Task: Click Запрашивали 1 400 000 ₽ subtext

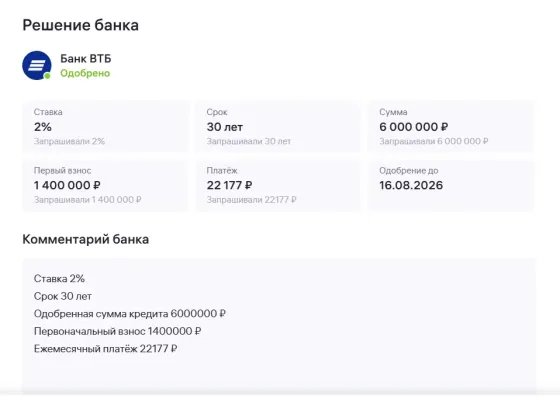Action: point(88,200)
